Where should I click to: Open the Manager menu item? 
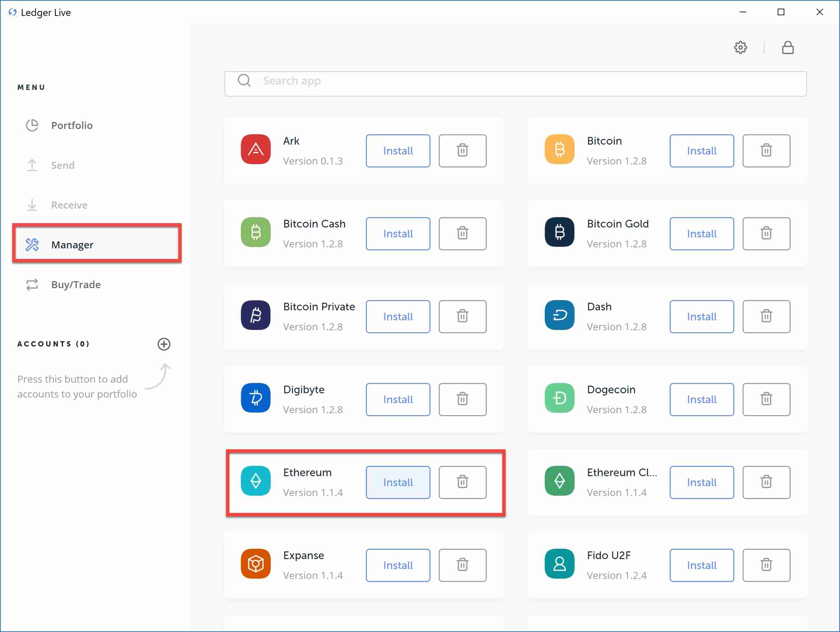pyautogui.click(x=97, y=244)
